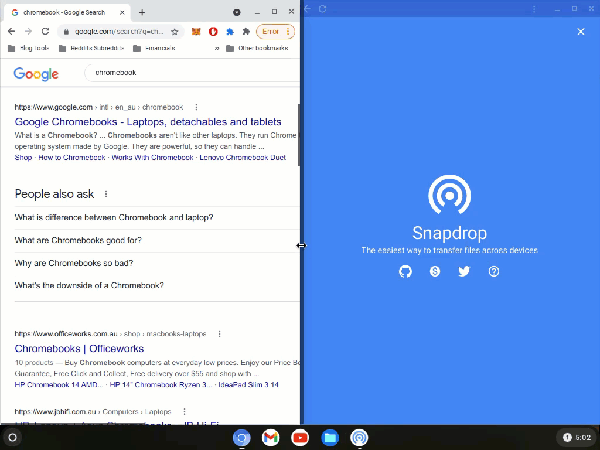
Task: Open a new browser tab
Action: coord(142,12)
